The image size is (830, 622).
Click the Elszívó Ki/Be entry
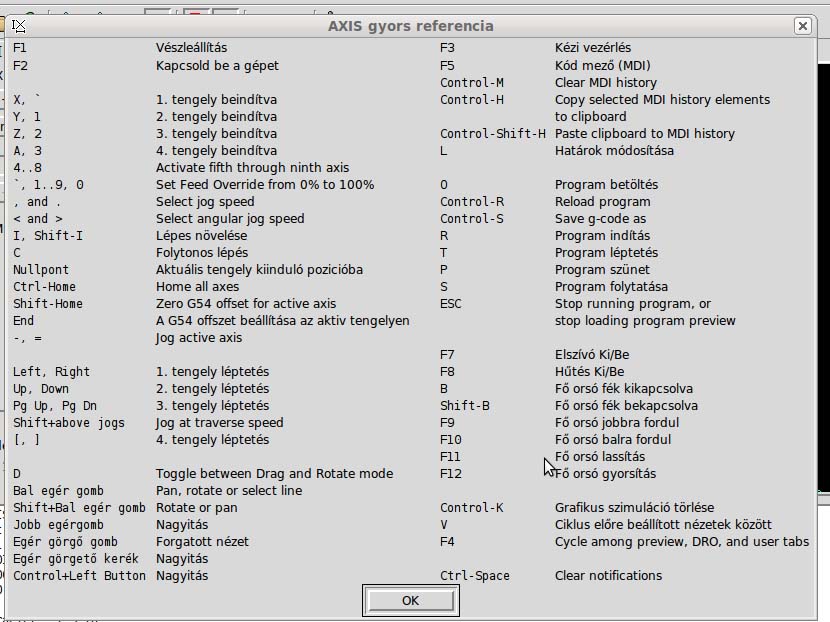pos(592,355)
